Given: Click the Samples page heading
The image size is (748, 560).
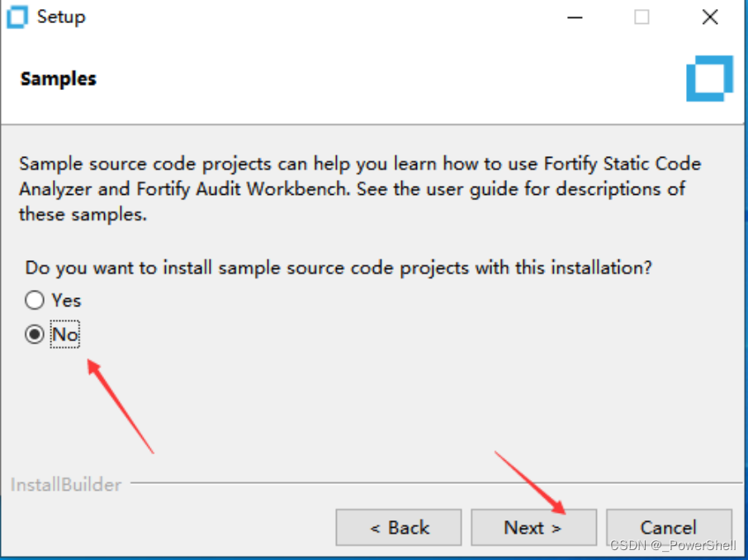Looking at the screenshot, I should pyautogui.click(x=58, y=79).
